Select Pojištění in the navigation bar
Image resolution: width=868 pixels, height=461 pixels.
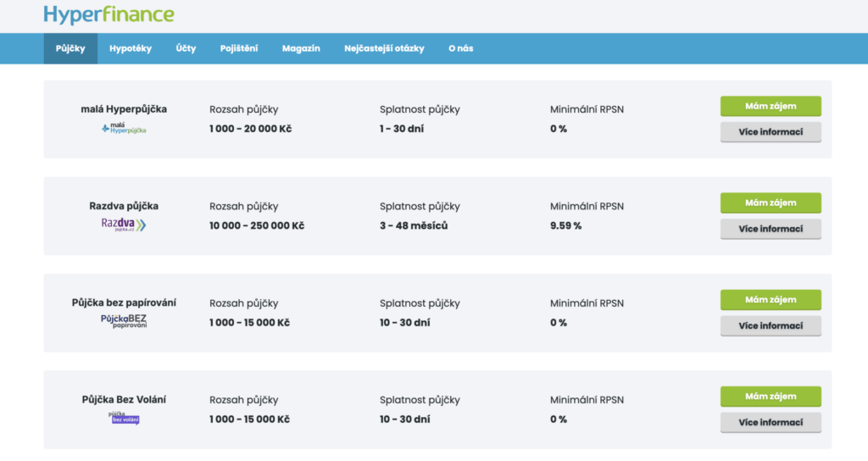click(x=239, y=48)
